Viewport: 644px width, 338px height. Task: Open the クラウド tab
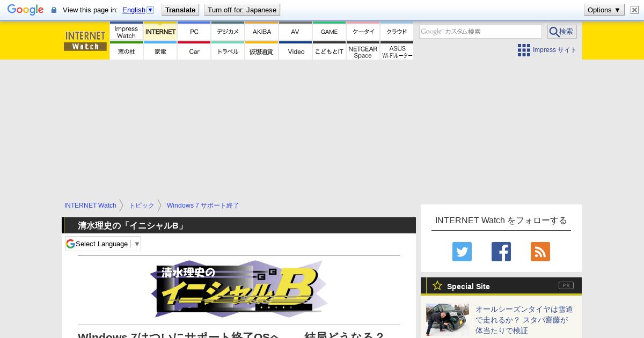(x=397, y=32)
